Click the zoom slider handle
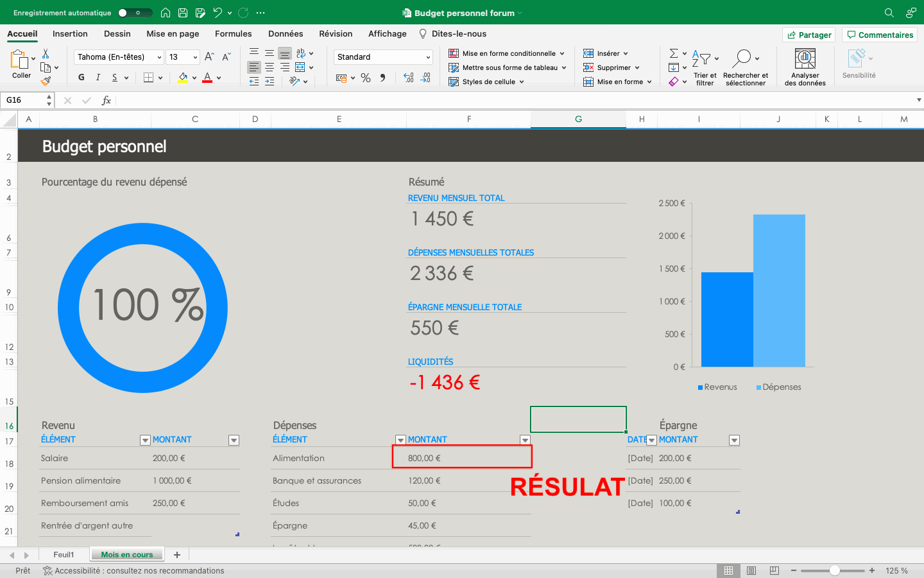This screenshot has height=578, width=924. [834, 570]
